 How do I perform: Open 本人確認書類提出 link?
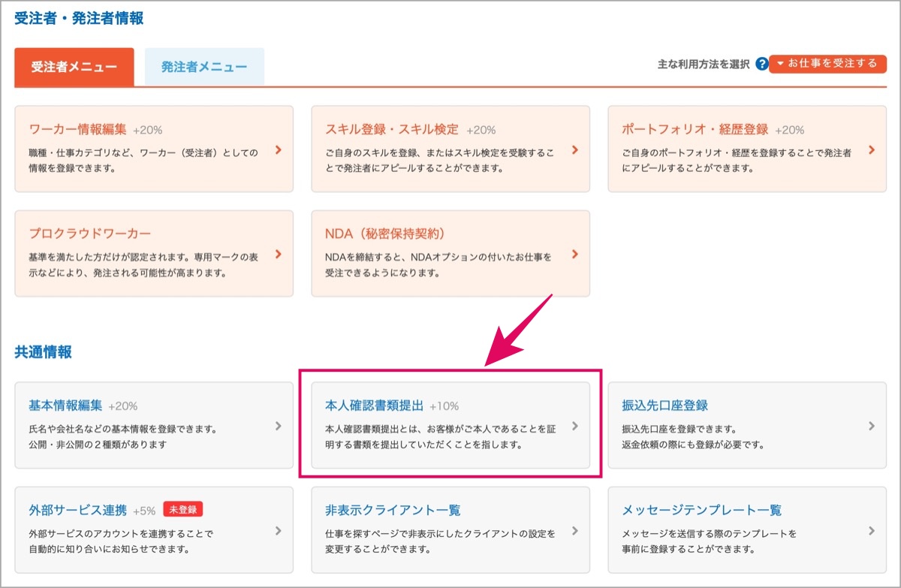click(x=374, y=406)
